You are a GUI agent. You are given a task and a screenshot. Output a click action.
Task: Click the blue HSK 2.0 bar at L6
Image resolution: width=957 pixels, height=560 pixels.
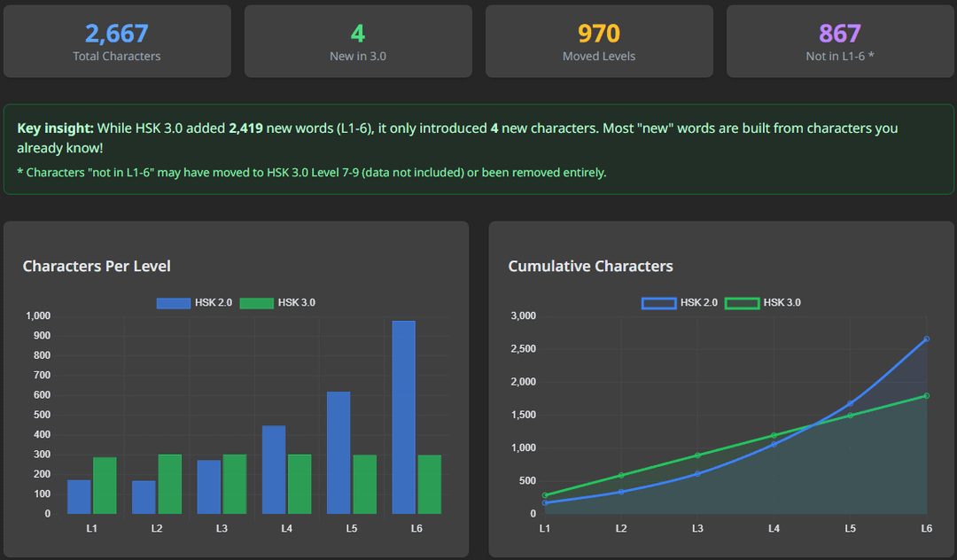tap(404, 416)
